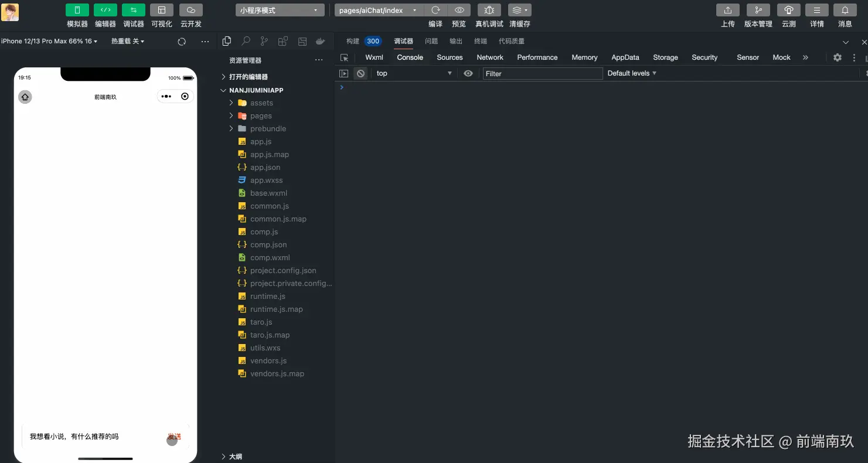Click the simulator refresh icon
Screen dimensions: 868x463
[x=182, y=42]
